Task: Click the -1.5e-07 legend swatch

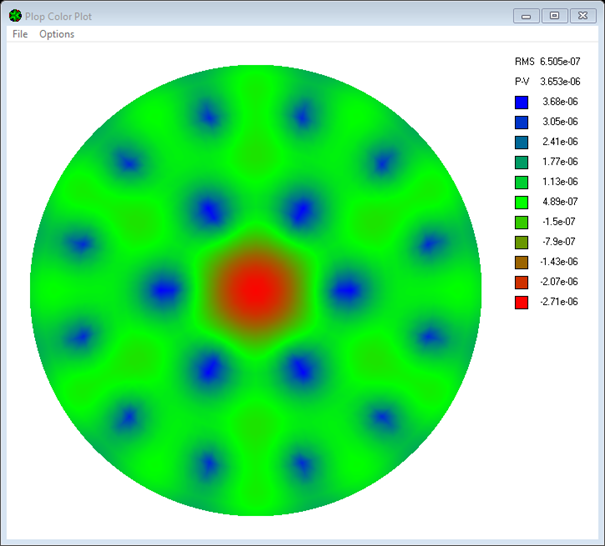Action: coord(521,222)
